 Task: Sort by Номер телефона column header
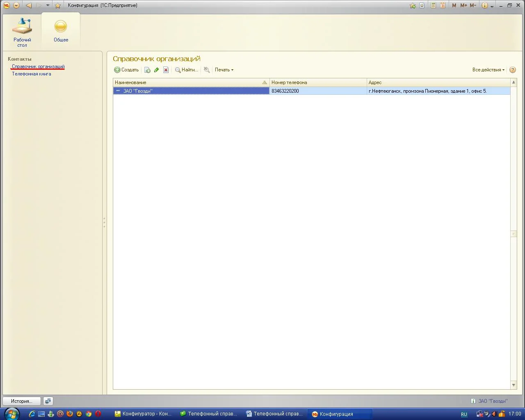pos(318,82)
